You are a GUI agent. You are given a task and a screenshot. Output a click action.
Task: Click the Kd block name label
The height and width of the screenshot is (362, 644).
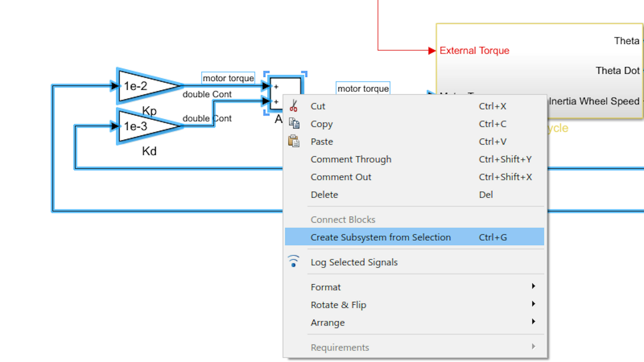(x=149, y=151)
